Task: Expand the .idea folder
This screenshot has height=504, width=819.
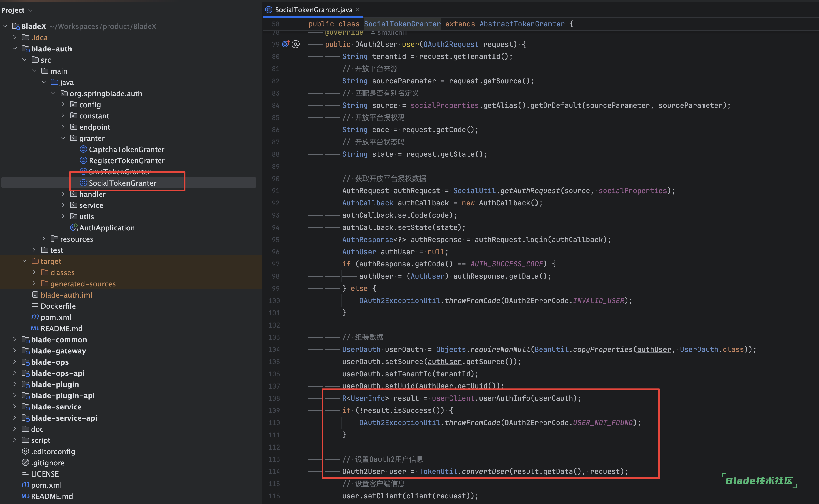Action: click(15, 37)
